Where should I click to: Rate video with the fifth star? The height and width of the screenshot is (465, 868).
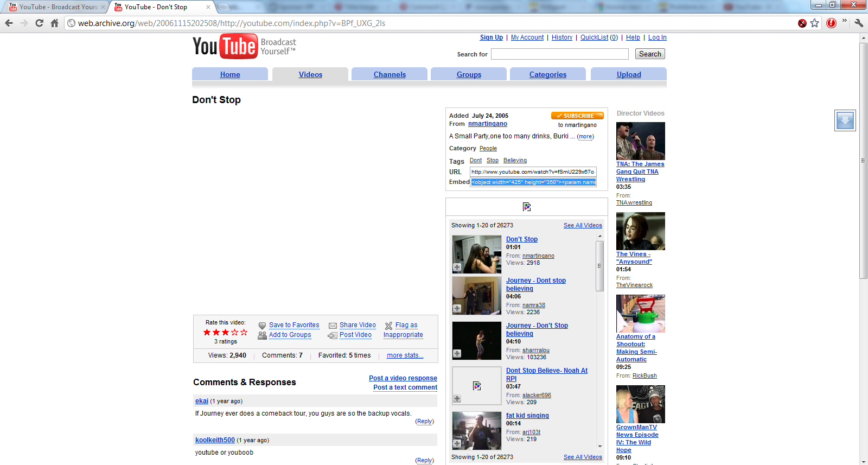coord(244,332)
